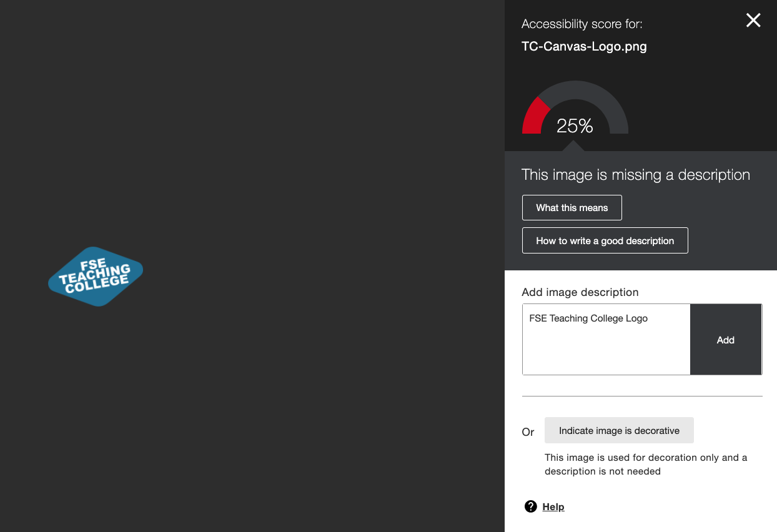The width and height of the screenshot is (777, 532).
Task: Close the accessibility score panel
Action: (x=753, y=21)
